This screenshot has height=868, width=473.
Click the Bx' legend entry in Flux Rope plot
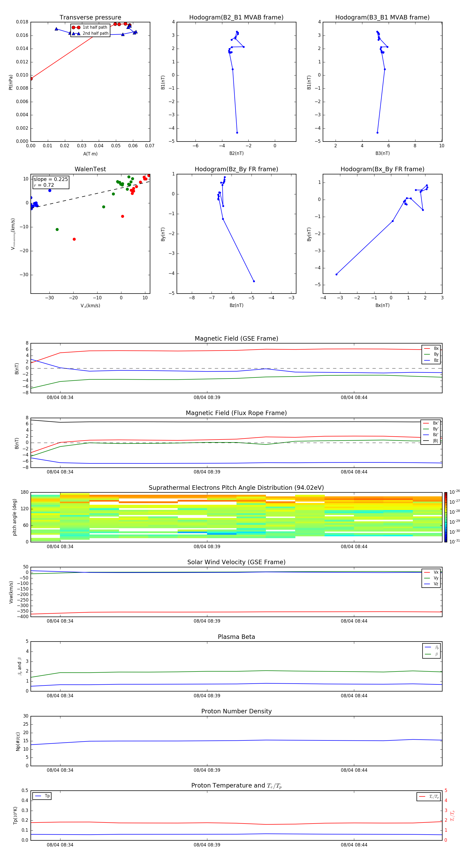431,423
